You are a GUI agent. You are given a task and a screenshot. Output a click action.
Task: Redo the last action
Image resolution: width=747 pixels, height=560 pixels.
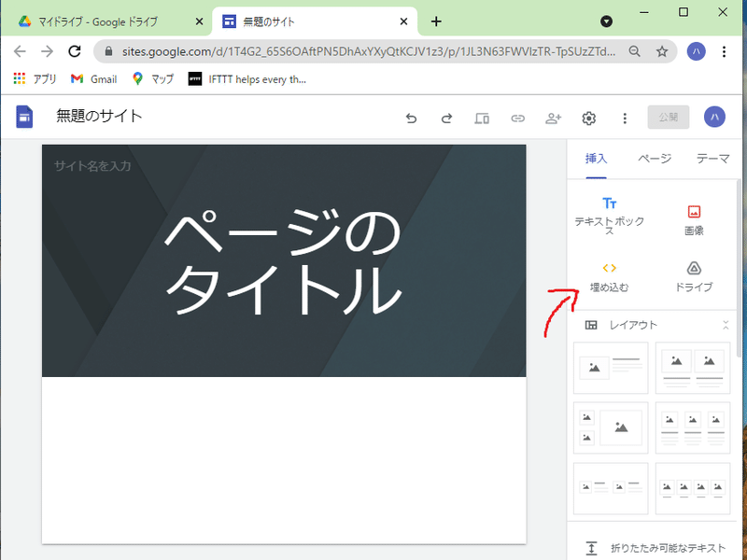pos(446,118)
